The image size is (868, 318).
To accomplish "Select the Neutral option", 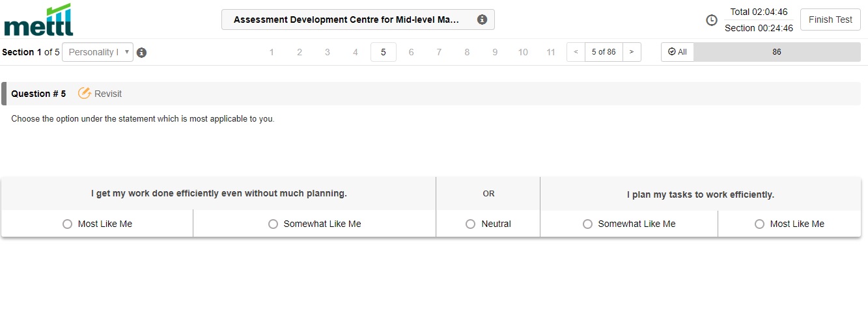I will (x=471, y=224).
